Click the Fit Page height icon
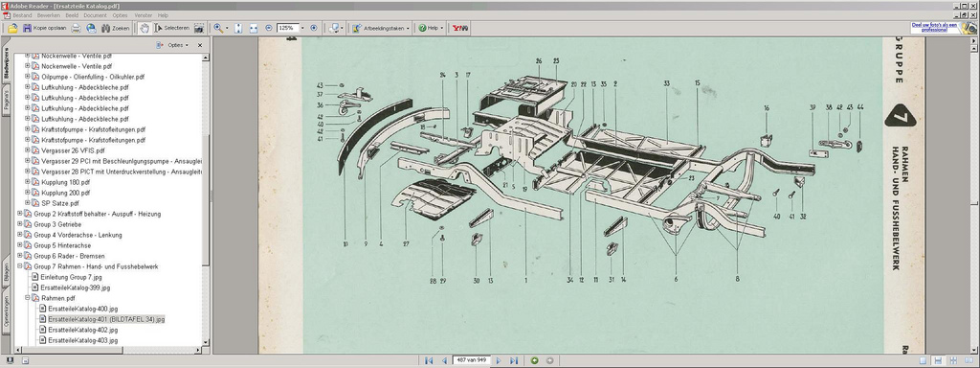 click(x=238, y=28)
